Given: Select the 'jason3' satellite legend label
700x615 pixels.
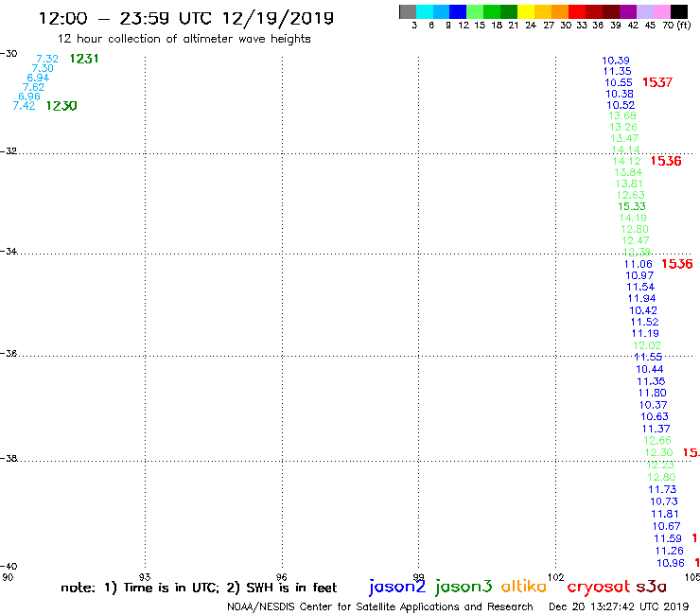Looking at the screenshot, I should tap(464, 587).
